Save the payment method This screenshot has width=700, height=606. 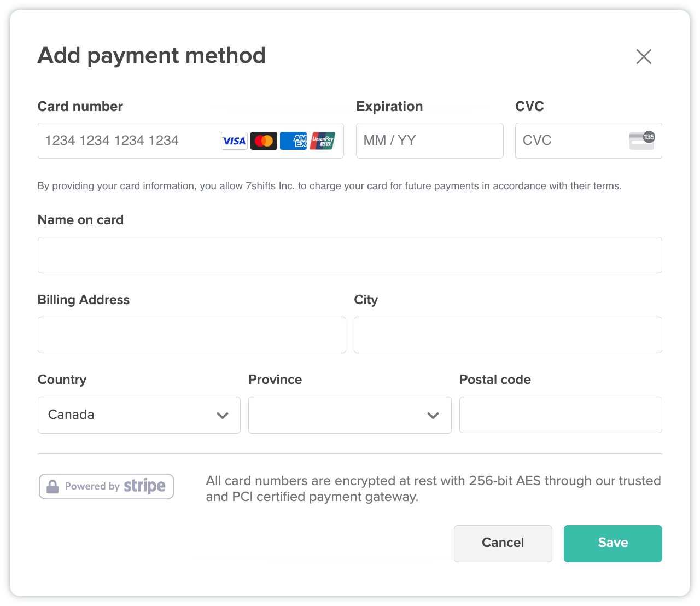pyautogui.click(x=612, y=543)
